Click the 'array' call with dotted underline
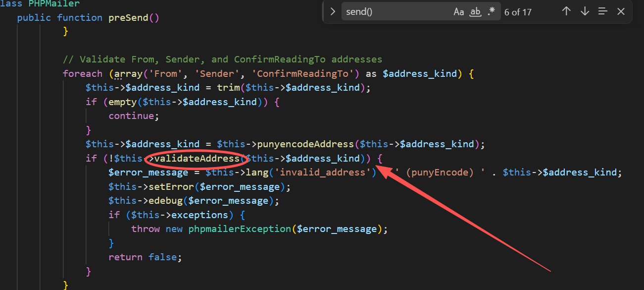Image resolution: width=644 pixels, height=290 pixels. [x=128, y=74]
